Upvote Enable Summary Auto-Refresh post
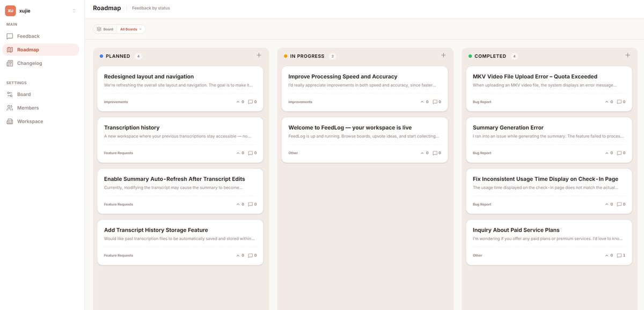 pos(240,204)
